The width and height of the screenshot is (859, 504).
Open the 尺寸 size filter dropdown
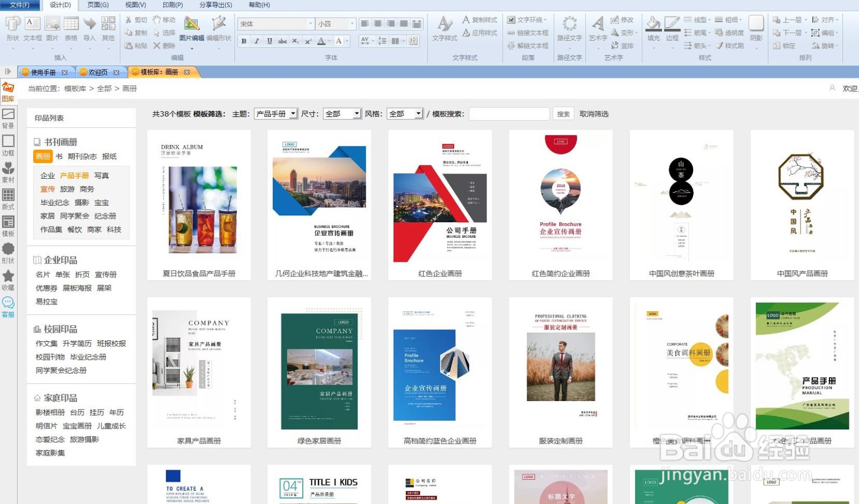click(x=343, y=114)
